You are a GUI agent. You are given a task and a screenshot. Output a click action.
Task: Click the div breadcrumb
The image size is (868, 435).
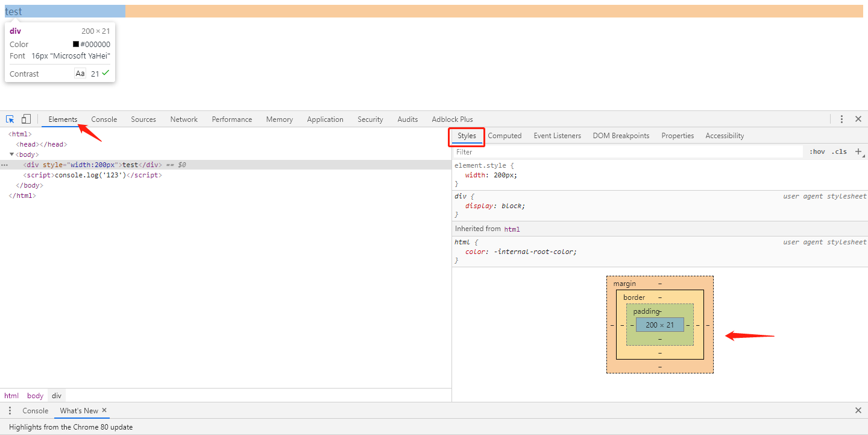[x=56, y=396]
